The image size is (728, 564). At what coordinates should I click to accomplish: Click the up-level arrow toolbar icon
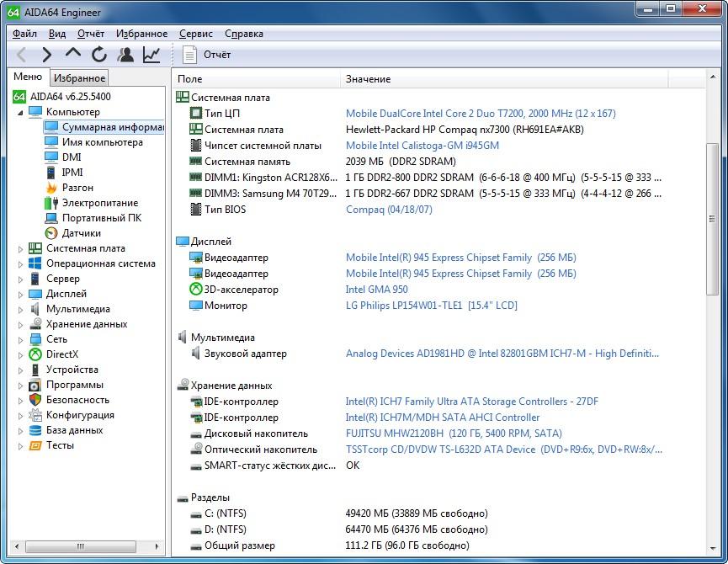(73, 54)
